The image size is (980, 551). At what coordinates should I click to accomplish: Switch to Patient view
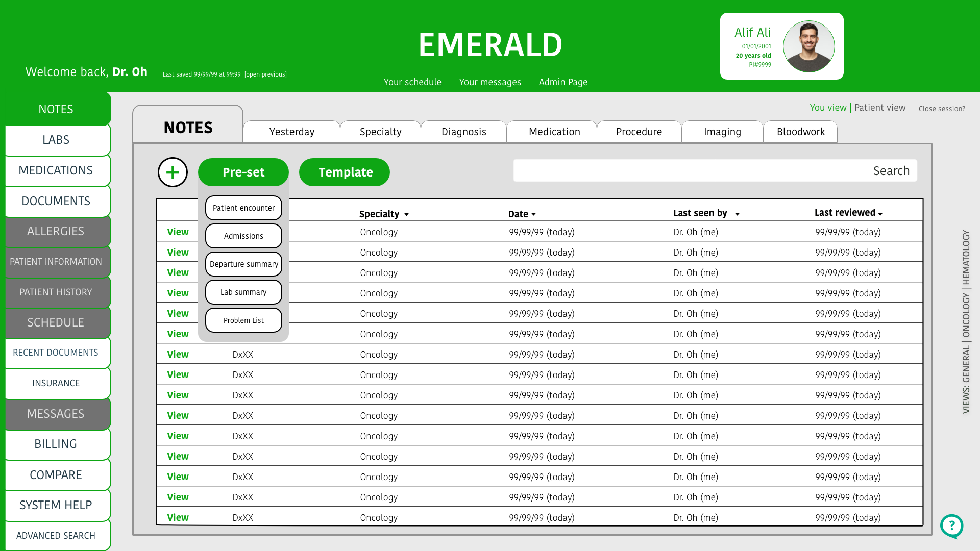pyautogui.click(x=880, y=108)
